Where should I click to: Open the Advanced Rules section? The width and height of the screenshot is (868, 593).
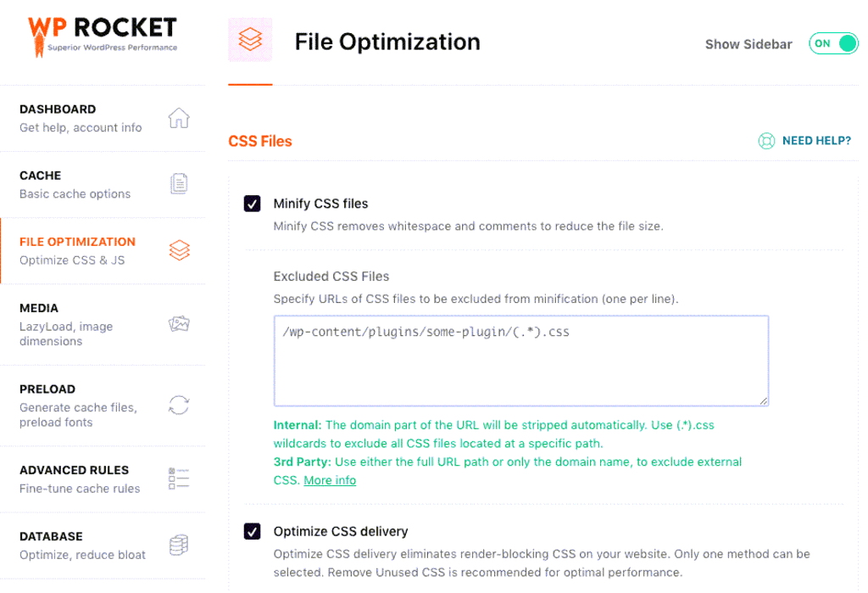pyautogui.click(x=103, y=479)
